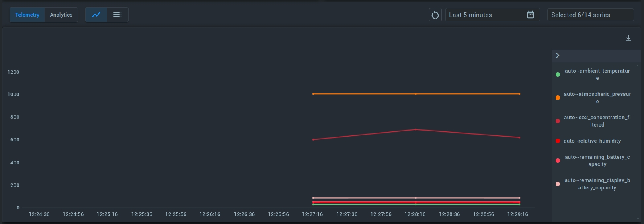Click the 1000 y-axis value label

coord(13,95)
